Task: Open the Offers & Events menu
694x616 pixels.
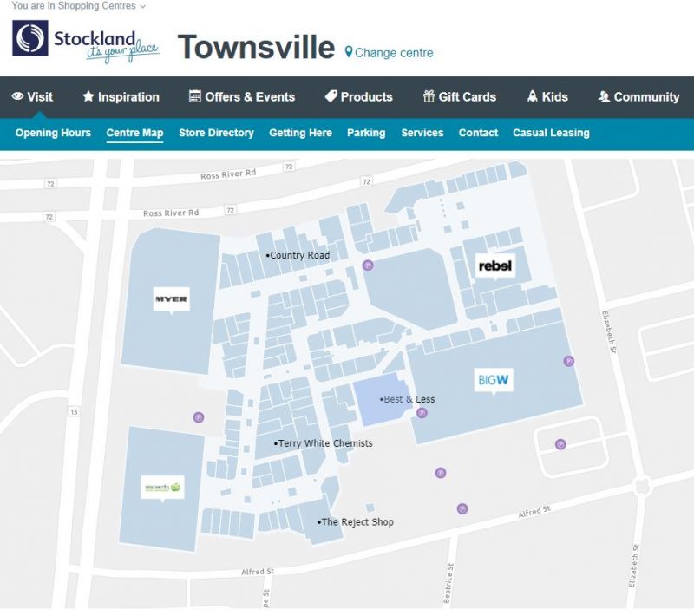Action: click(x=242, y=96)
